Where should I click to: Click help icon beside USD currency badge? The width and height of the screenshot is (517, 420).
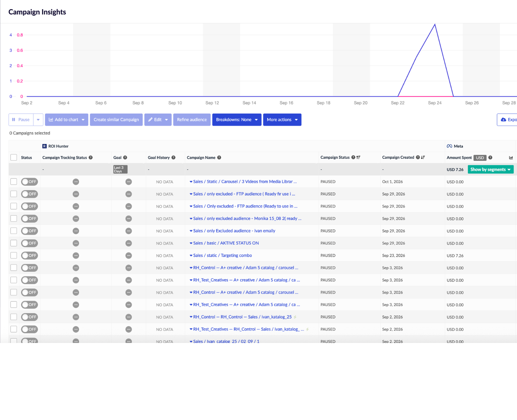(490, 157)
